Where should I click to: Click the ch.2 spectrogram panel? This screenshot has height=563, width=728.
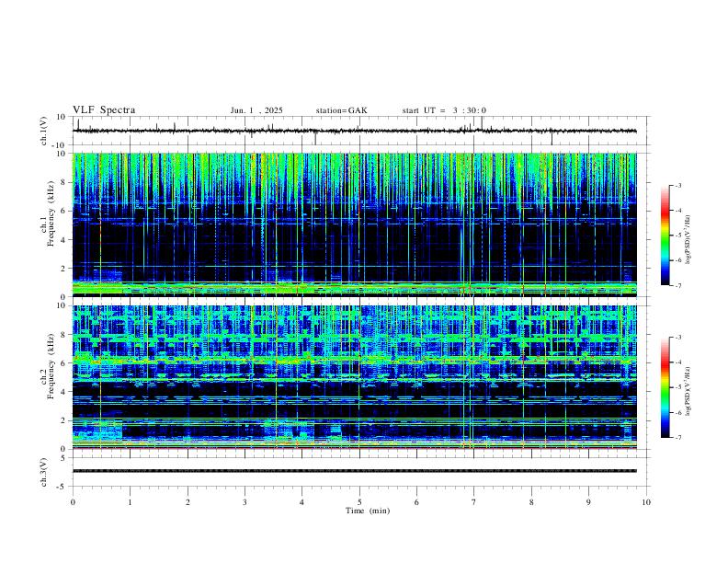point(354,377)
